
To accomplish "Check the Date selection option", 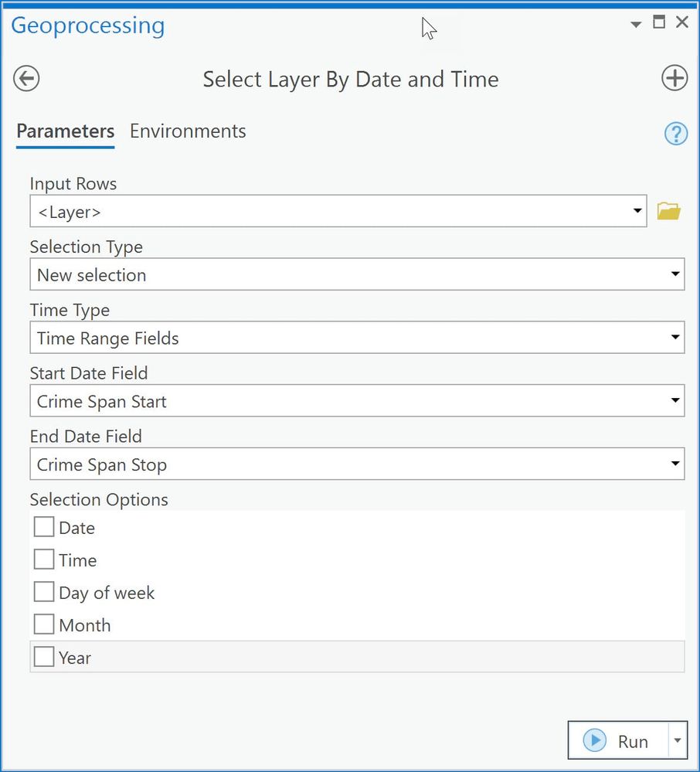I will pyautogui.click(x=45, y=527).
